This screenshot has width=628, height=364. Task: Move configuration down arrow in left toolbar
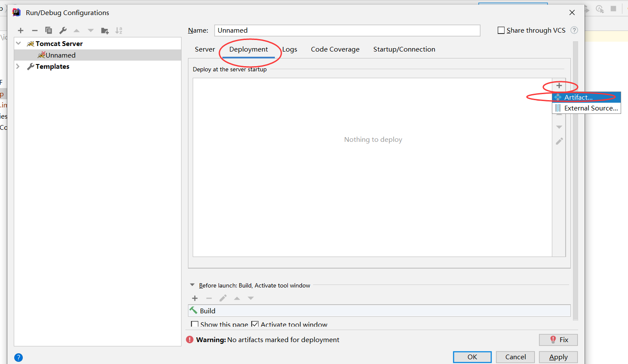(91, 31)
